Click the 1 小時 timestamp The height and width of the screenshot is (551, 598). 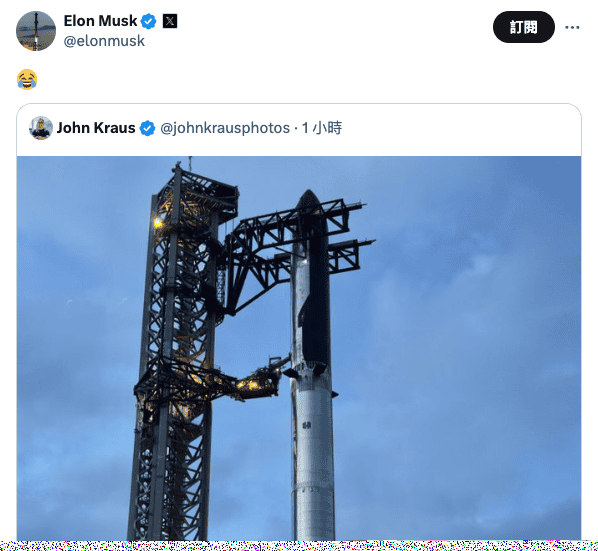coord(322,128)
